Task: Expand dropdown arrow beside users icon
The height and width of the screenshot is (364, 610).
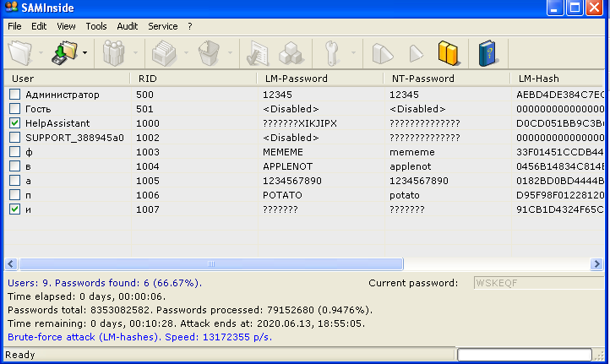Action: coord(135,53)
